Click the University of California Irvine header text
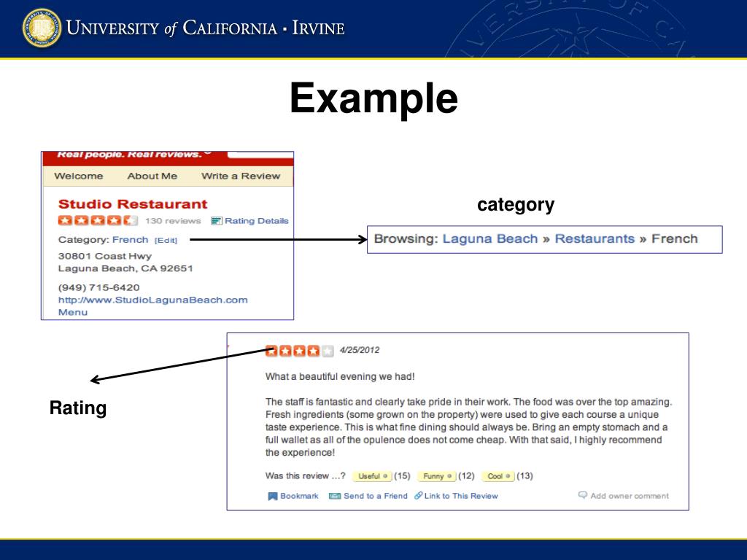 (x=205, y=28)
